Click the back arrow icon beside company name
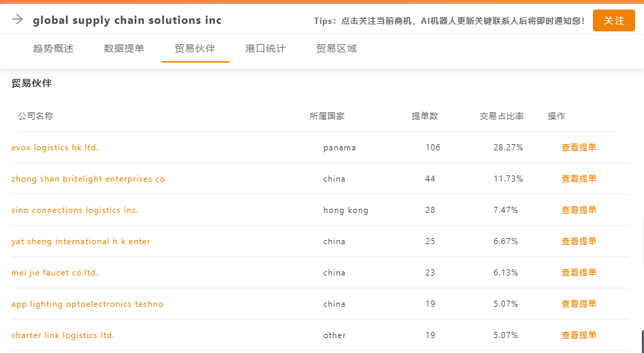The image size is (644, 353). click(x=17, y=19)
